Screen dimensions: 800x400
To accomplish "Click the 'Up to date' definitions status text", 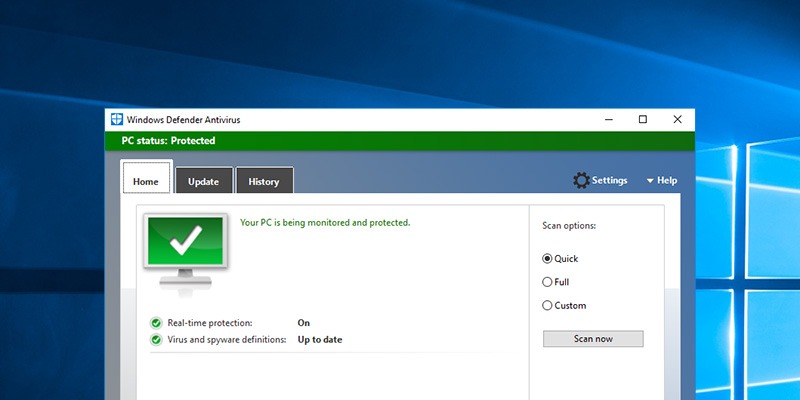I will (x=319, y=340).
